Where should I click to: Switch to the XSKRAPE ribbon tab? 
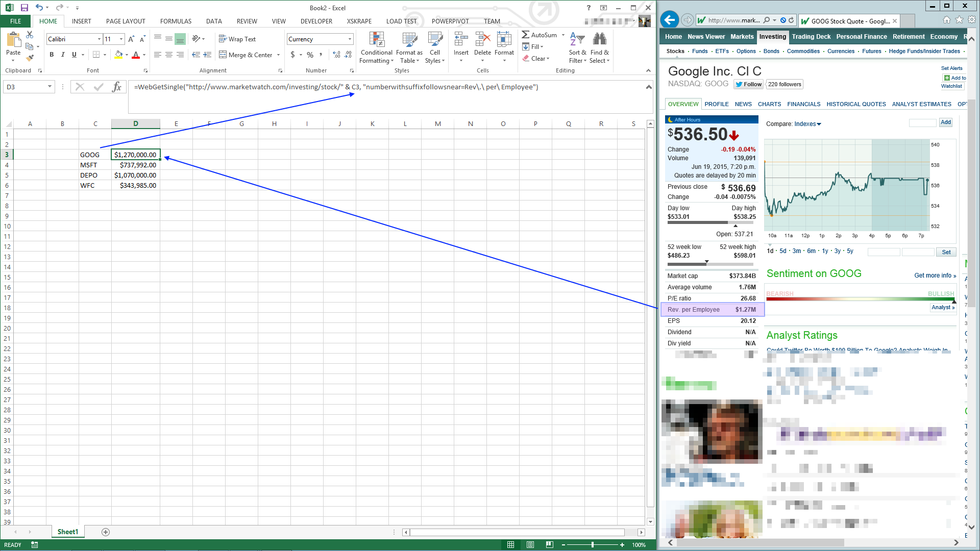pos(359,21)
